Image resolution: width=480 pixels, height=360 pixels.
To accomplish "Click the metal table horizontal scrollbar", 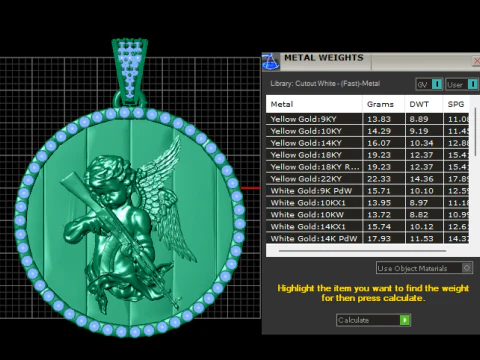I will point(362,251).
